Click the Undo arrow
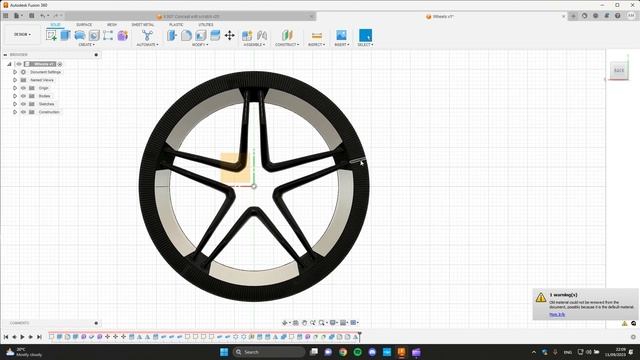This screenshot has width=640, height=360. [x=43, y=16]
